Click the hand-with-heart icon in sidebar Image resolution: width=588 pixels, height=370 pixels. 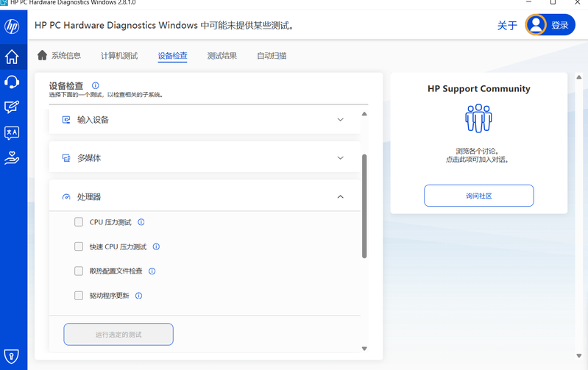12,158
